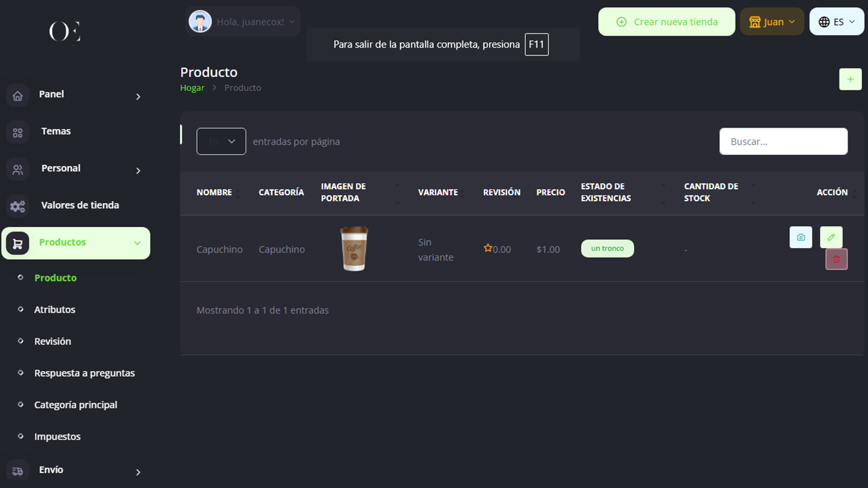Open the entries per page dropdown
The image size is (868, 488).
pyautogui.click(x=221, y=141)
